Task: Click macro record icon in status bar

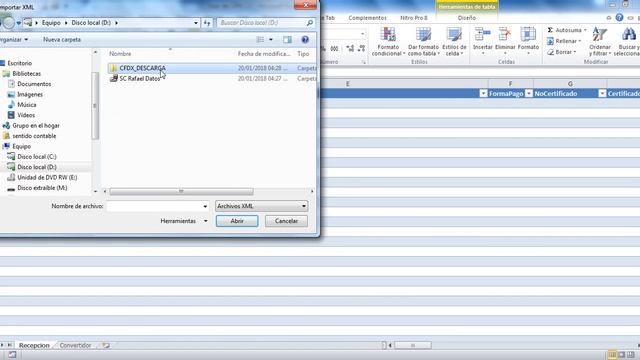Action: click(12, 355)
